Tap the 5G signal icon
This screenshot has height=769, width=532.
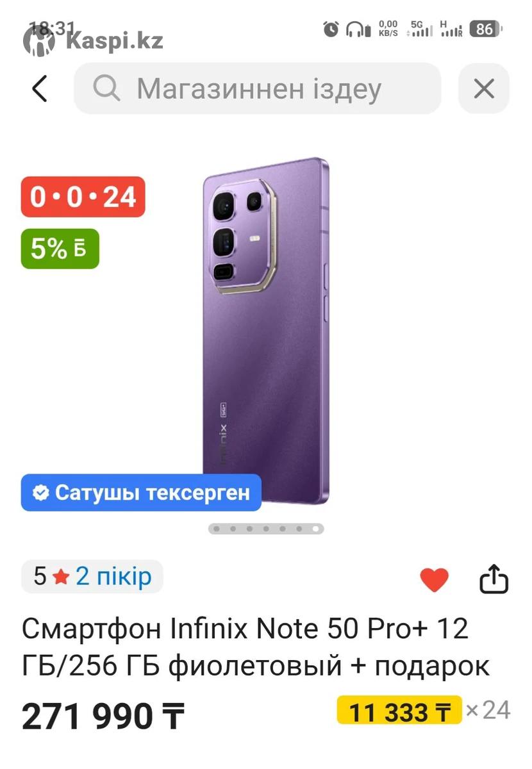[x=420, y=29]
